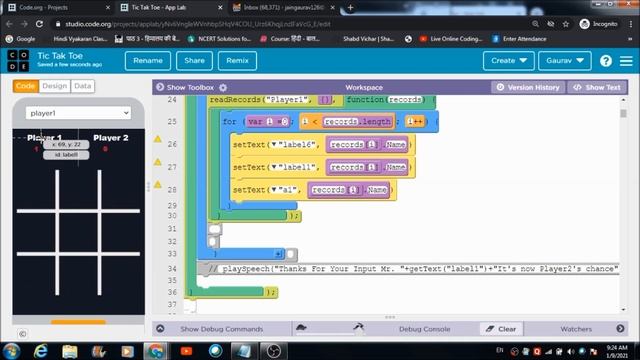Open File Explorer from taskbar
The height and width of the screenshot is (360, 640).
[70, 351]
